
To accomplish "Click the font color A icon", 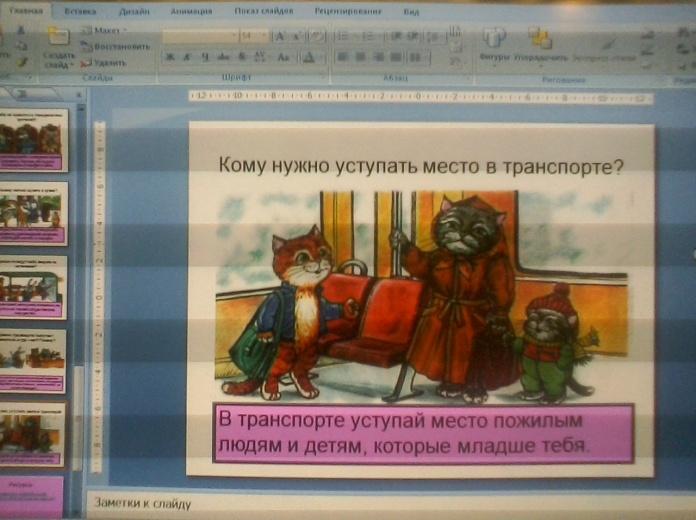I will coord(309,57).
